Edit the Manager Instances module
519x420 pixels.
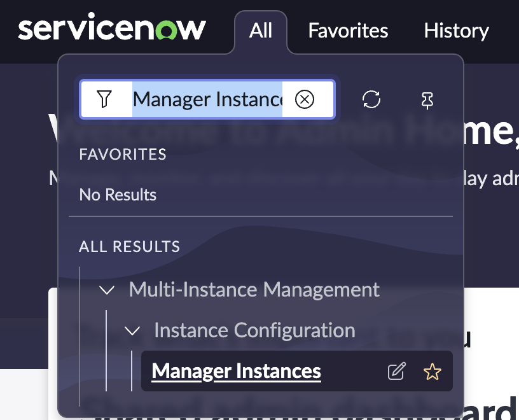point(396,371)
